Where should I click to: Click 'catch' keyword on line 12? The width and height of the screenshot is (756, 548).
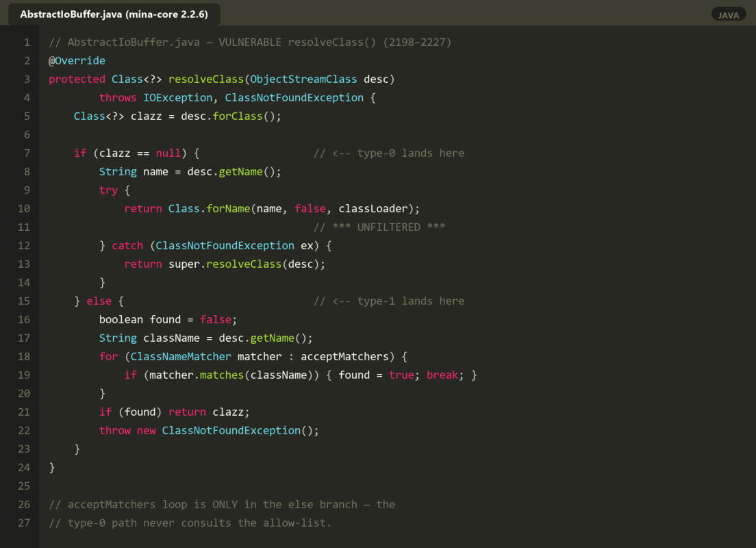(127, 245)
